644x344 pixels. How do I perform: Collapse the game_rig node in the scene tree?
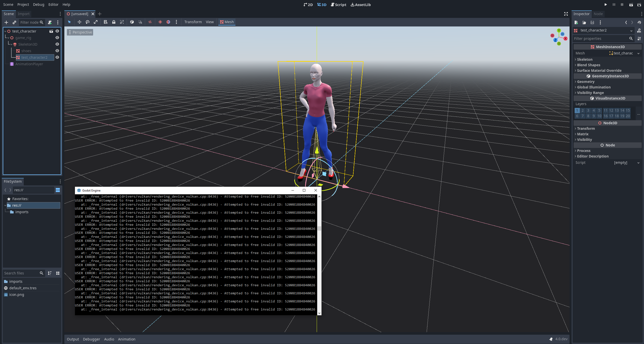(x=9, y=38)
